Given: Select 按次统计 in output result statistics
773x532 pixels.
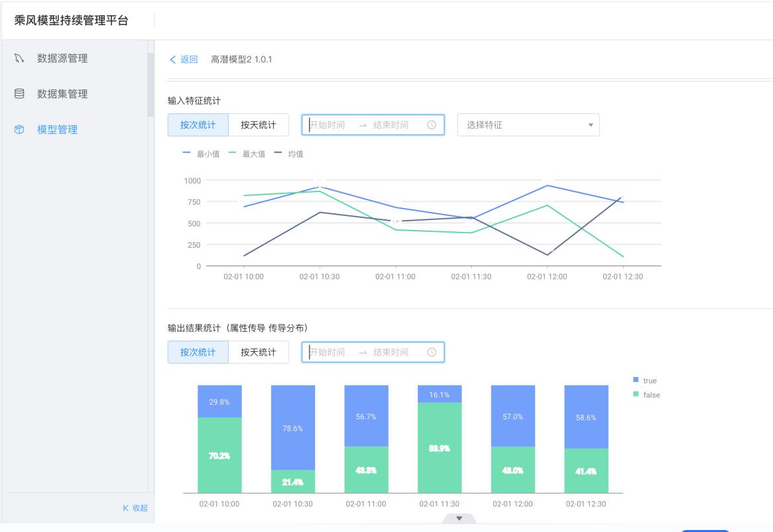Looking at the screenshot, I should (x=198, y=352).
